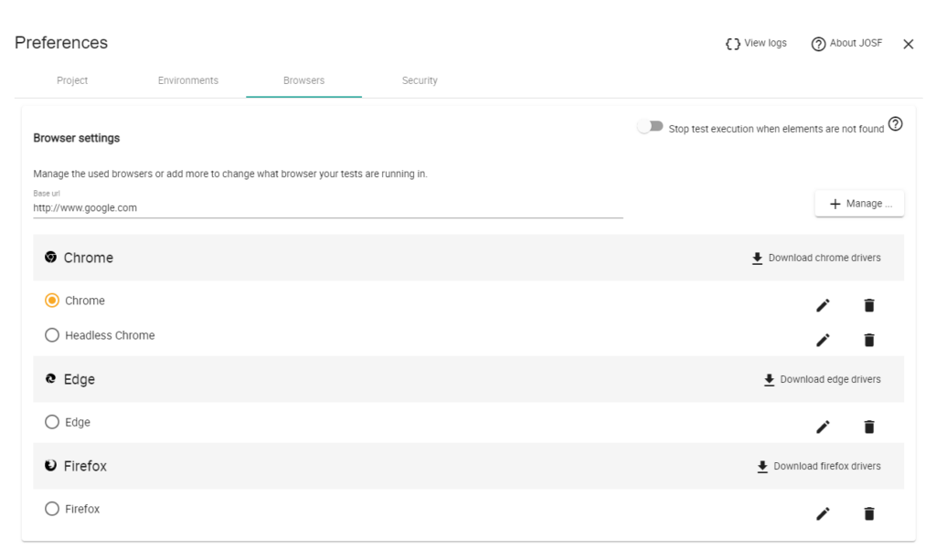Delete the Chrome browser entry

[868, 305]
